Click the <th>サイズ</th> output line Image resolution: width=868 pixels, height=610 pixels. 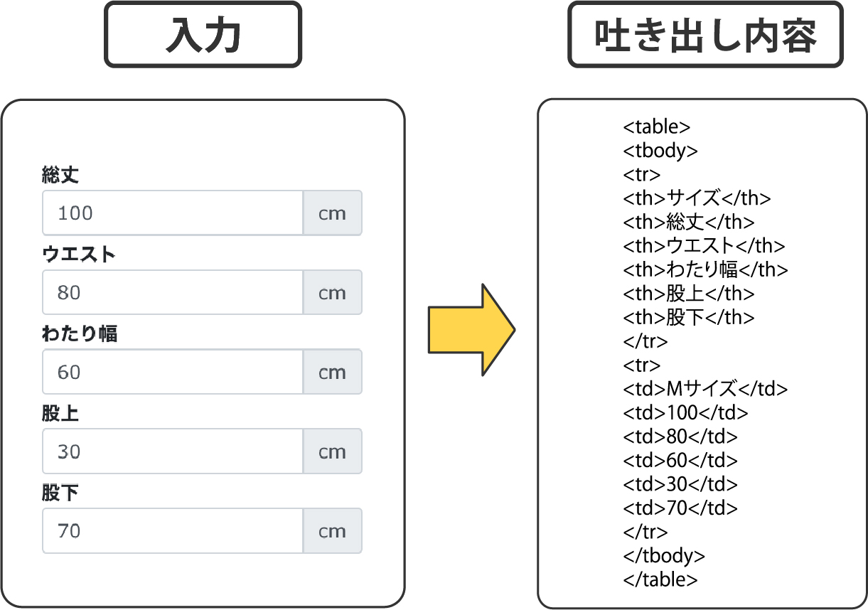click(697, 198)
